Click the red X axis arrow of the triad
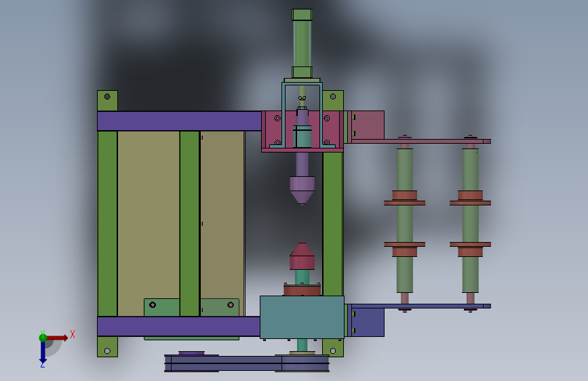 [57, 338]
